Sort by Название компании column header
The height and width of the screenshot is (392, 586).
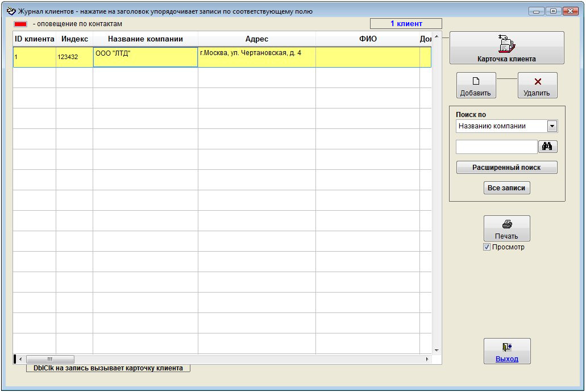[x=146, y=39]
